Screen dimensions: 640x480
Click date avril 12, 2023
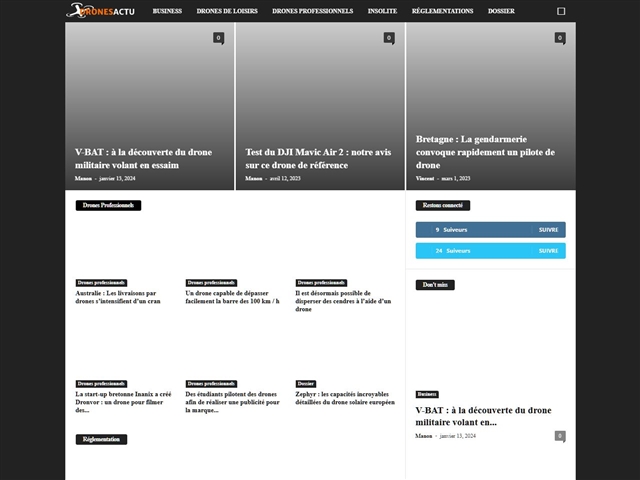pos(285,178)
